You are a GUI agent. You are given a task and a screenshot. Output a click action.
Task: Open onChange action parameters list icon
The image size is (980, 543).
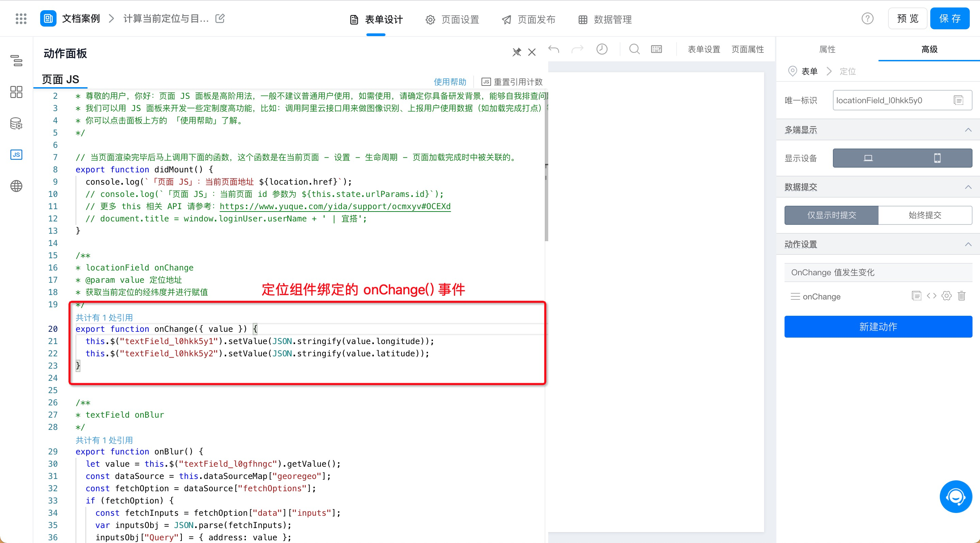pyautogui.click(x=916, y=296)
